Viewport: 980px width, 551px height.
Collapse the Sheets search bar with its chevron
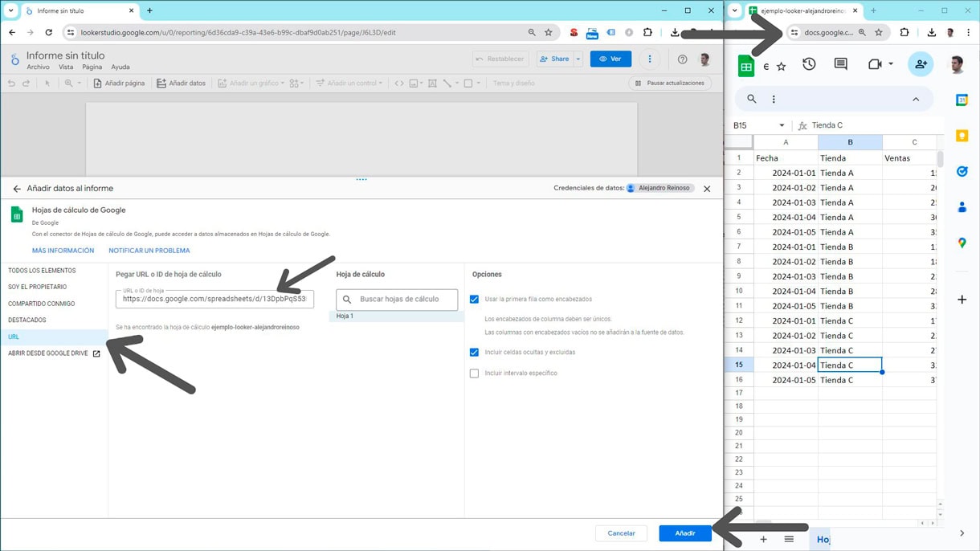(x=916, y=98)
